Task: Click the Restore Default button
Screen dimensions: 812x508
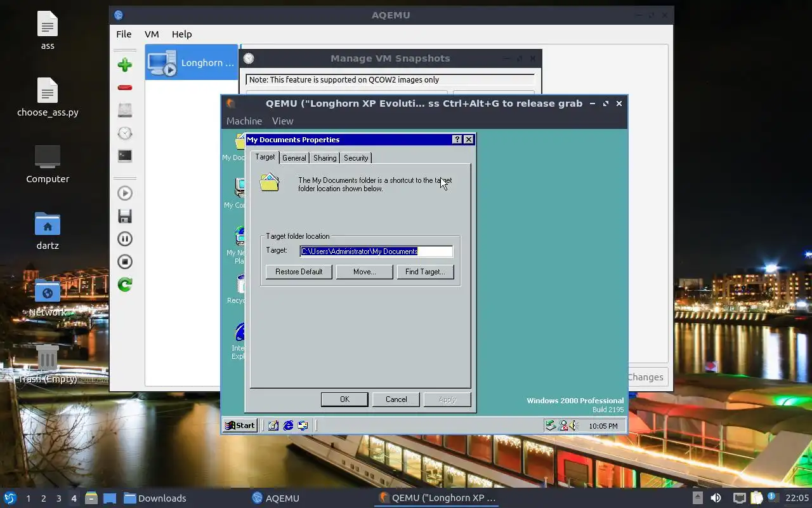Action: tap(299, 272)
